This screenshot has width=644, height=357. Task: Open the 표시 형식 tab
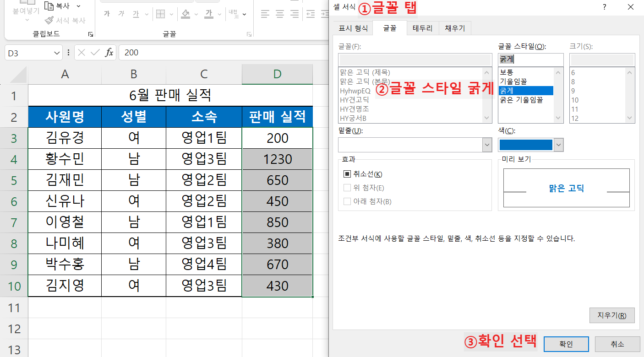355,28
